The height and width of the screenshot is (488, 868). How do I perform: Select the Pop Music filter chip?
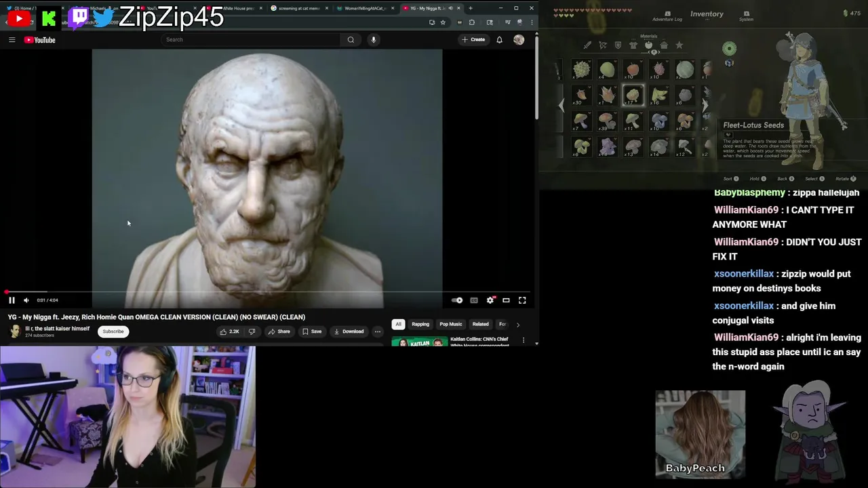[x=451, y=324]
